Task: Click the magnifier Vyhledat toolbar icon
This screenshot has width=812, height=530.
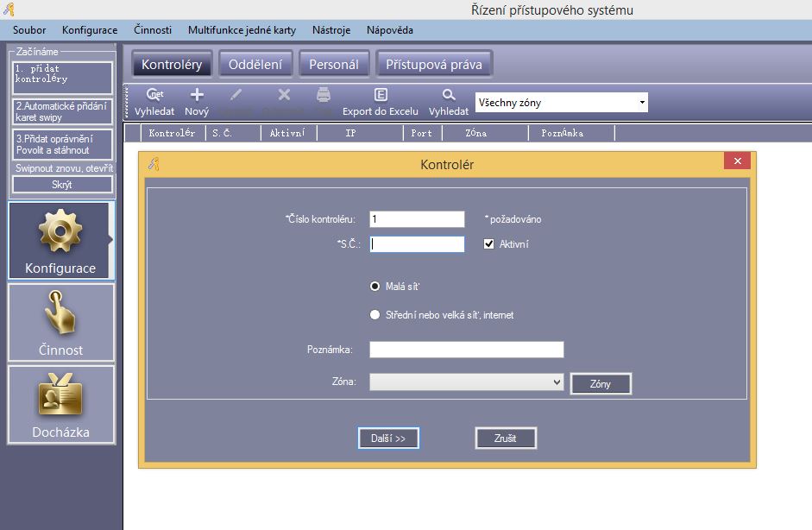Action: tap(449, 102)
